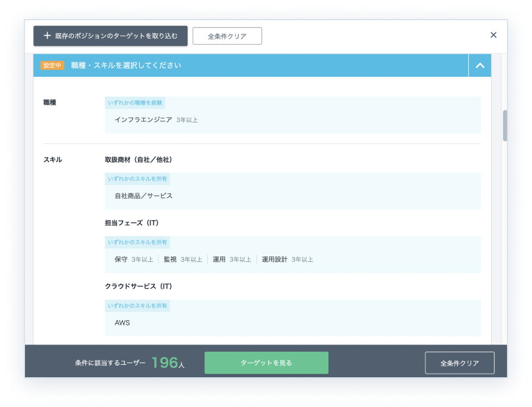Click the 196人 matching user count
This screenshot has width=532, height=407.
[x=167, y=363]
